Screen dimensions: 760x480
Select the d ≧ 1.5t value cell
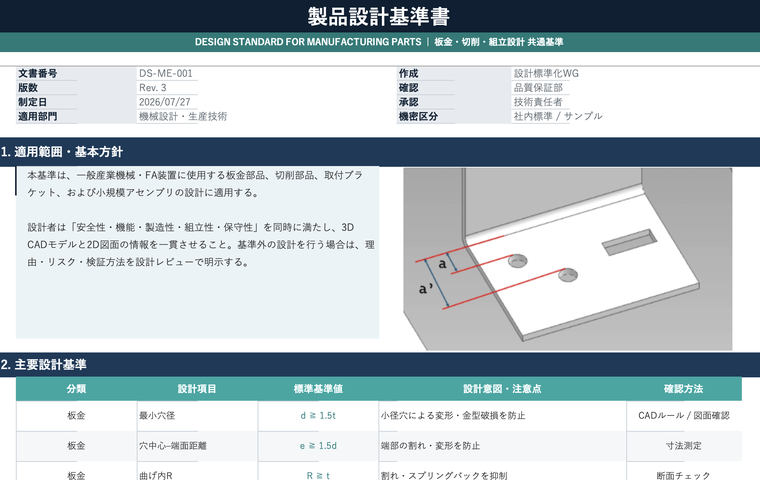(x=318, y=416)
